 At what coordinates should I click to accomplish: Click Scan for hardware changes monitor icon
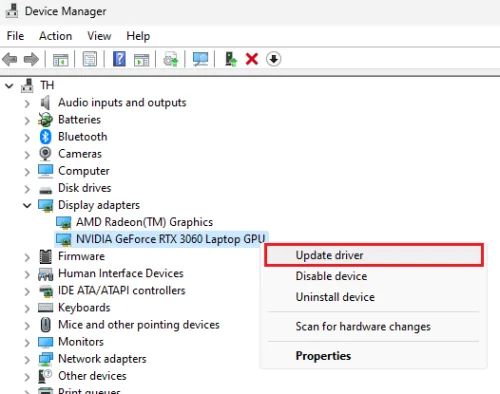(200, 59)
